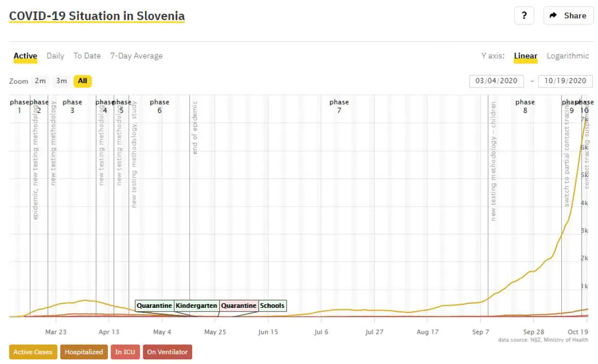Click the Share button

[568, 16]
